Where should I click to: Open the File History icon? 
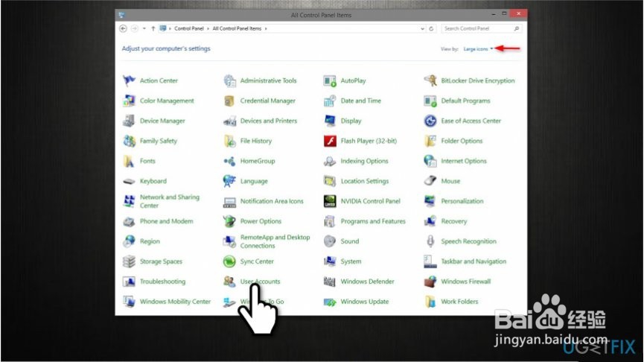point(229,141)
